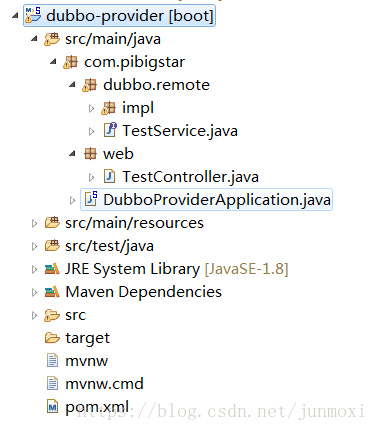This screenshot has width=378, height=431.
Task: Select the src folder label
Action: [75, 315]
